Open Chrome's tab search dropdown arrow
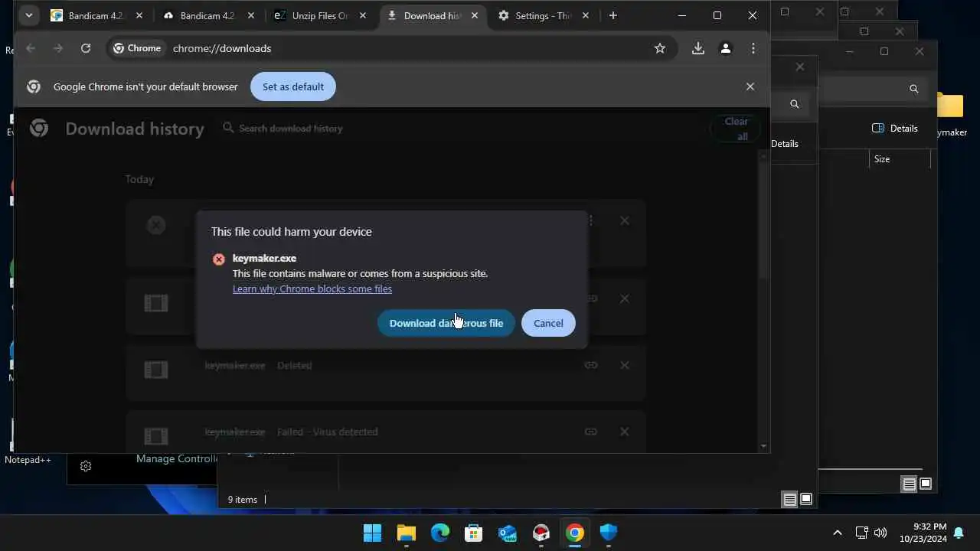 point(28,15)
